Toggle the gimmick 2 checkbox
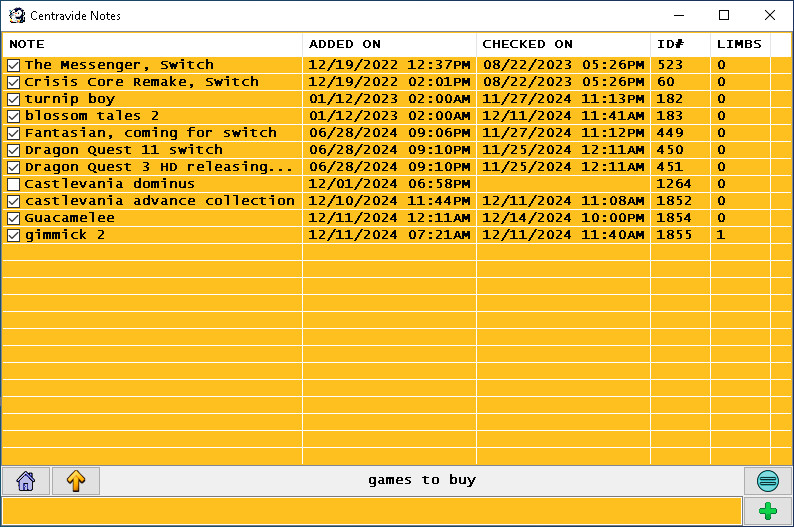This screenshot has width=794, height=527. click(x=14, y=235)
